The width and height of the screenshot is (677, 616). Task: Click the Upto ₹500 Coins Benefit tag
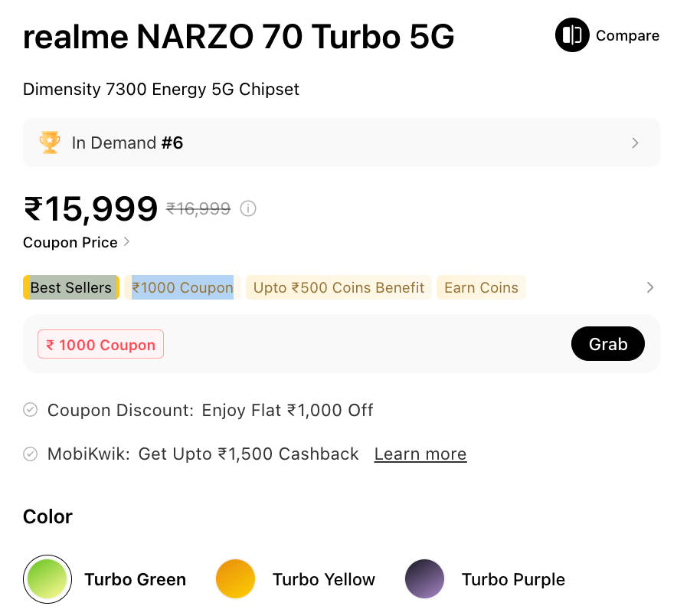click(338, 288)
